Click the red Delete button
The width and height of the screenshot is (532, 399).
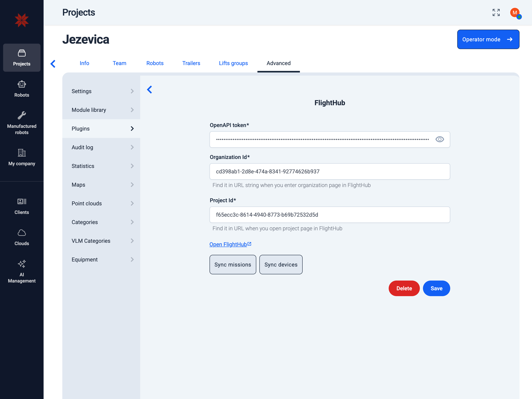coord(404,288)
